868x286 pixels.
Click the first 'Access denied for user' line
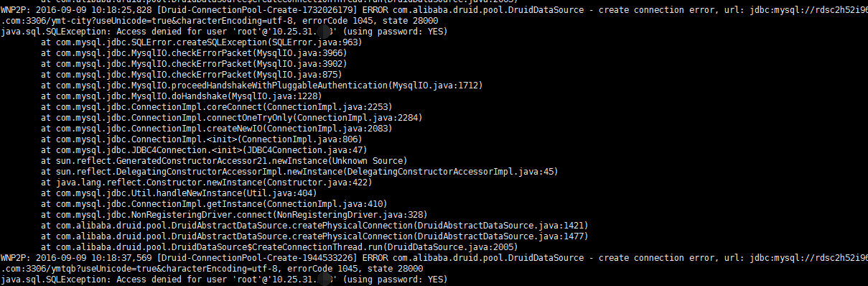point(223,32)
